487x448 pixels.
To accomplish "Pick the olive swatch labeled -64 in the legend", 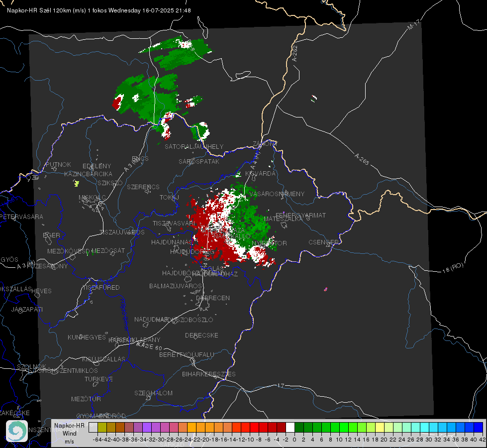I will 102,427.
